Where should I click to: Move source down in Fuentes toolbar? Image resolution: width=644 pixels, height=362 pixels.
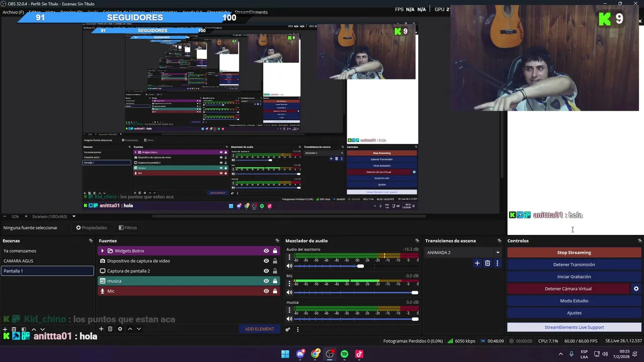coord(139,329)
